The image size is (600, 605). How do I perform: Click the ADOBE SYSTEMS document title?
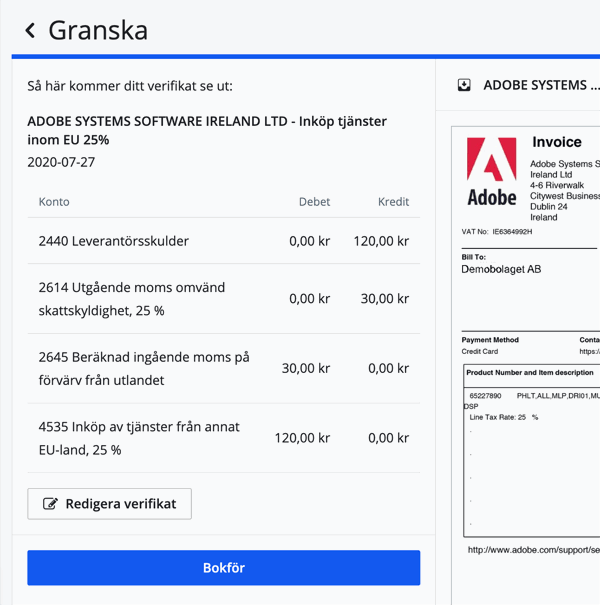pos(541,85)
